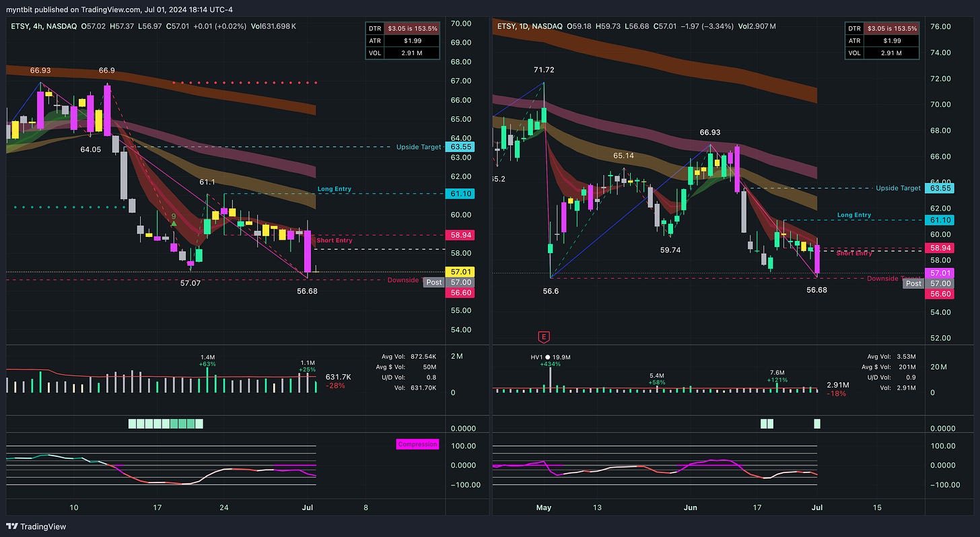Click the Post 57.00 tag on the 4h chart
980x537 pixels.
point(448,283)
